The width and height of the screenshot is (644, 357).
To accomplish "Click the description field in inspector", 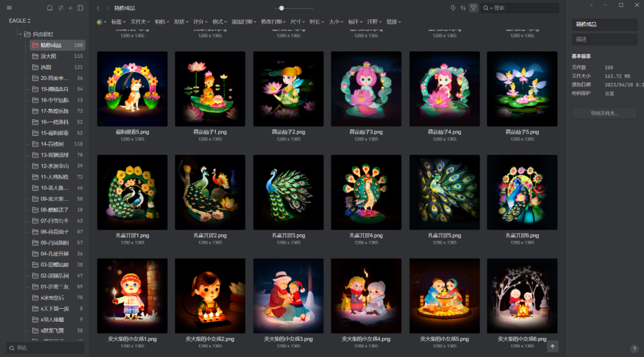I will 605,39.
